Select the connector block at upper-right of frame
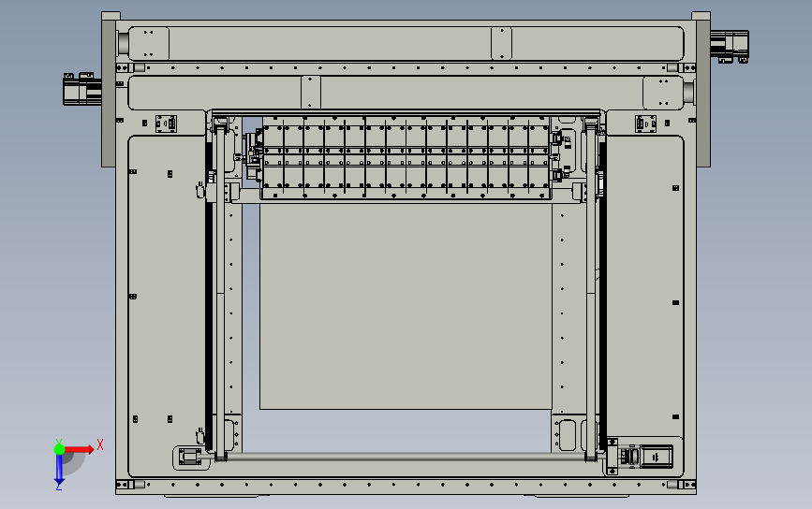The image size is (812, 509). coord(646,124)
